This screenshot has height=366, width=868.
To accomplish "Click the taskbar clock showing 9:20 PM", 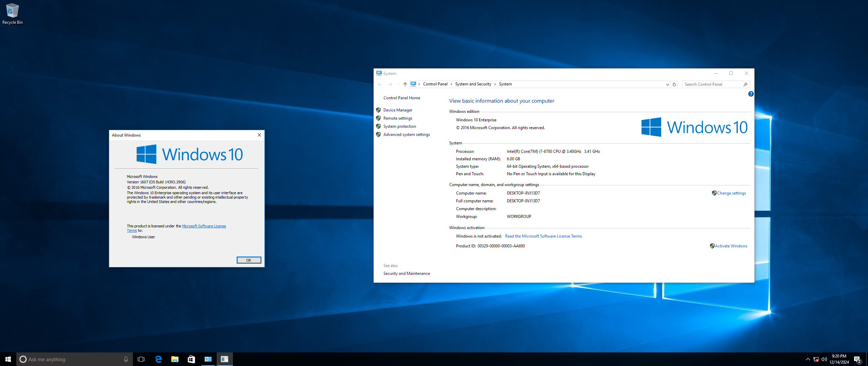I will pos(839,359).
